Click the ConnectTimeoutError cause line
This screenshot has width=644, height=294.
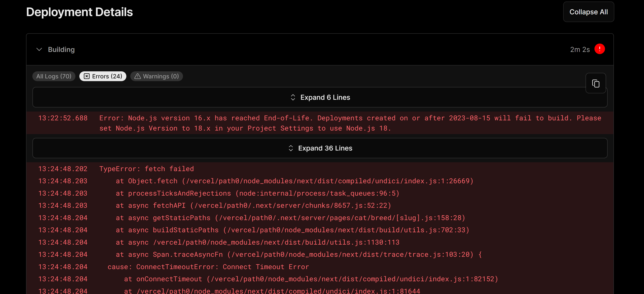208,267
